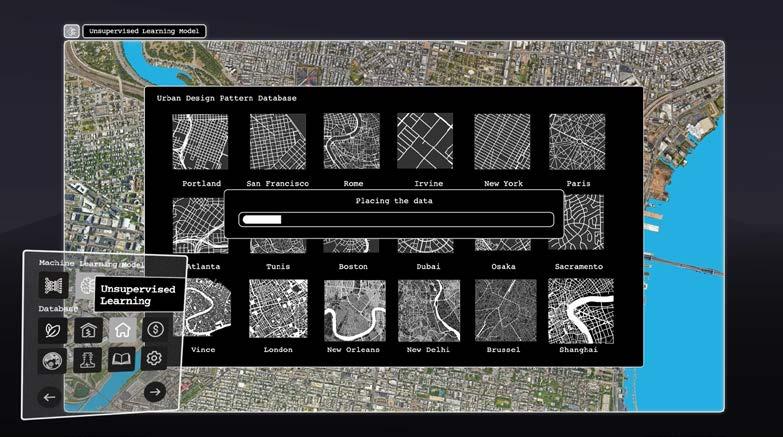Screen dimensions: 783x437
Task: Click the Atlanta city label
Action: point(204,267)
